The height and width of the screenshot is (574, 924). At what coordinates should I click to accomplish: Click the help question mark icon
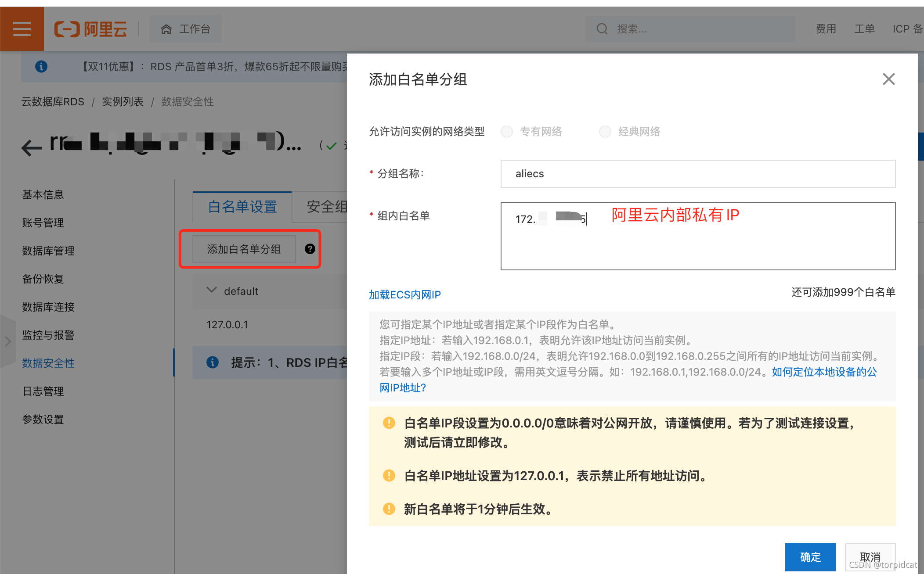[310, 249]
